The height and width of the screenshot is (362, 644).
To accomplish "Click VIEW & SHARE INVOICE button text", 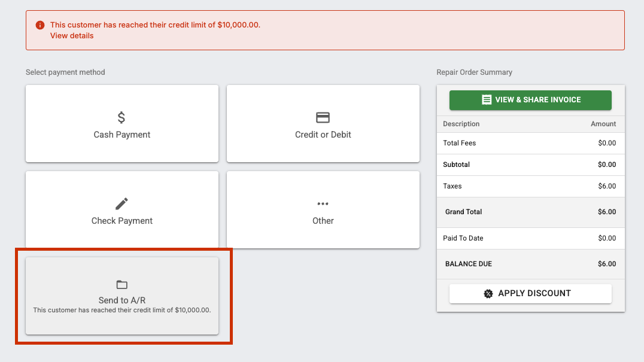I will (538, 100).
